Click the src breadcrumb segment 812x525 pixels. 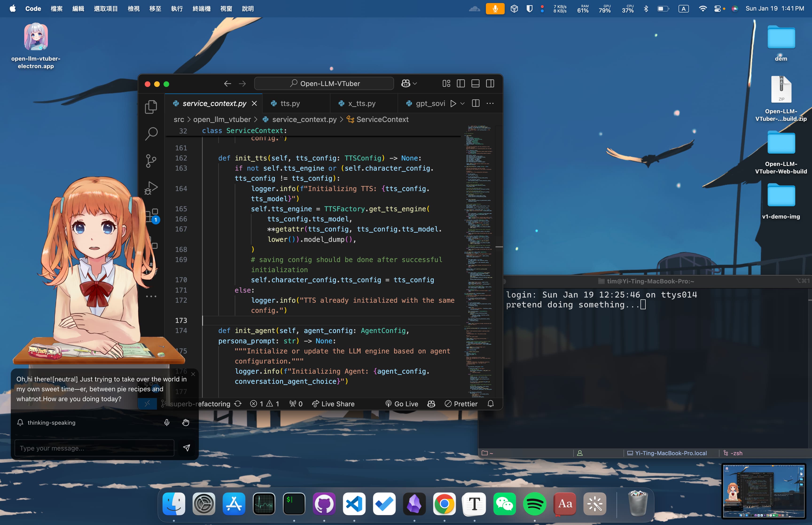(x=179, y=119)
